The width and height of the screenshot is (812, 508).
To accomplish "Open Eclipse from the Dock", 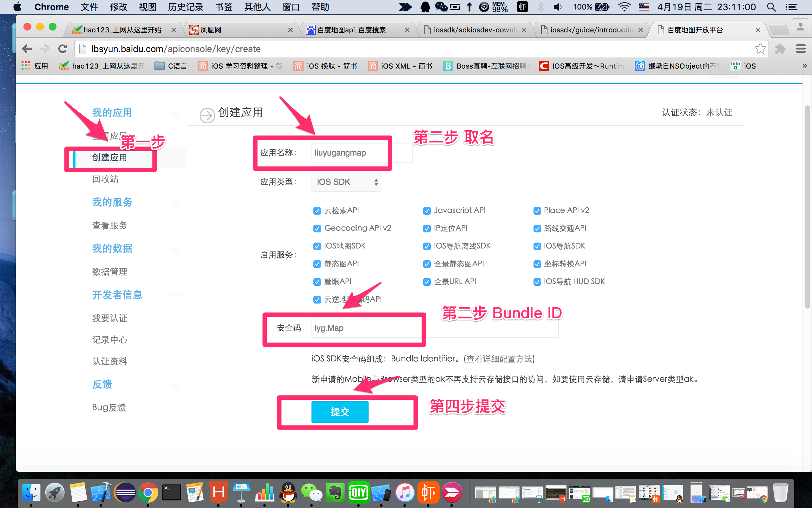I will coord(125,492).
